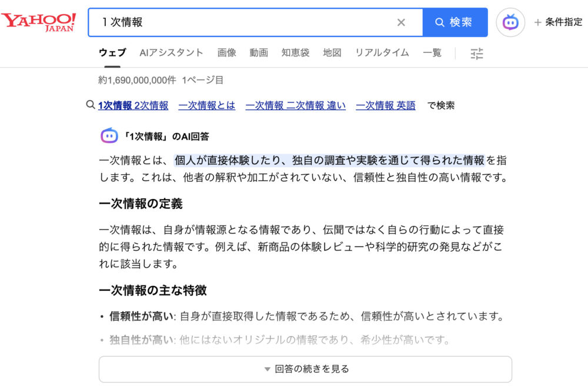Go to the 地図 tab
588x389 pixels.
click(x=332, y=52)
